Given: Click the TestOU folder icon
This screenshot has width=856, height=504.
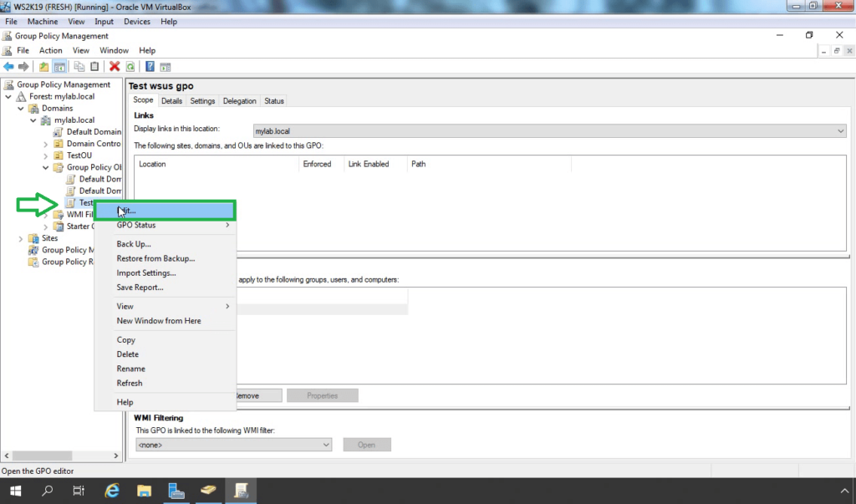Looking at the screenshot, I should pos(59,155).
